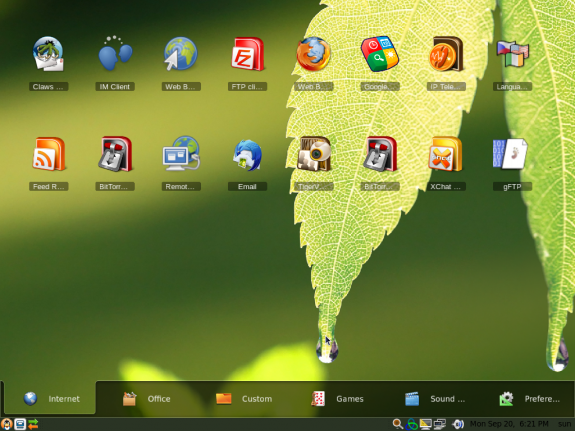Click the Mon Sep 20, 6:21 PM clock
Screen dimensions: 575x431
(509, 424)
